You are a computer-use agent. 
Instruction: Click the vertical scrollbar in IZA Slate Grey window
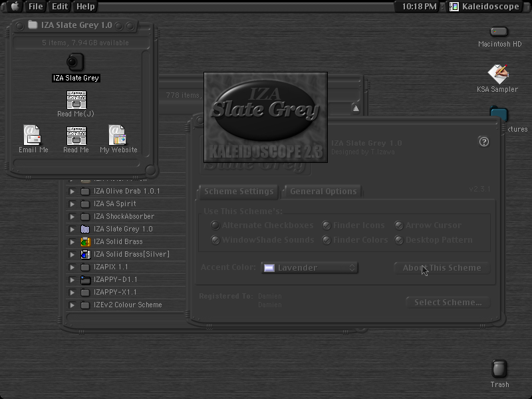point(146,103)
